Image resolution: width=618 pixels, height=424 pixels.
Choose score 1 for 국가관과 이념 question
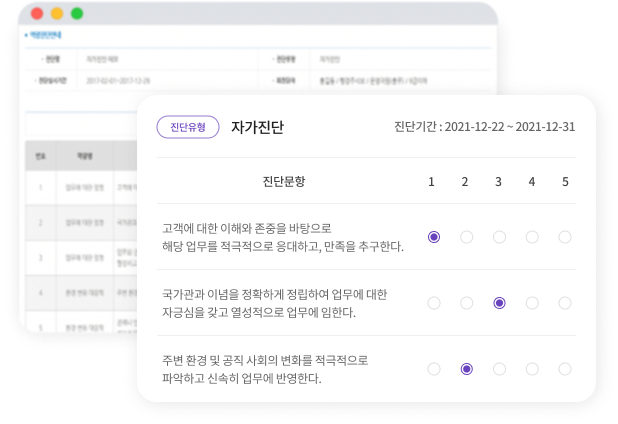[x=434, y=303]
